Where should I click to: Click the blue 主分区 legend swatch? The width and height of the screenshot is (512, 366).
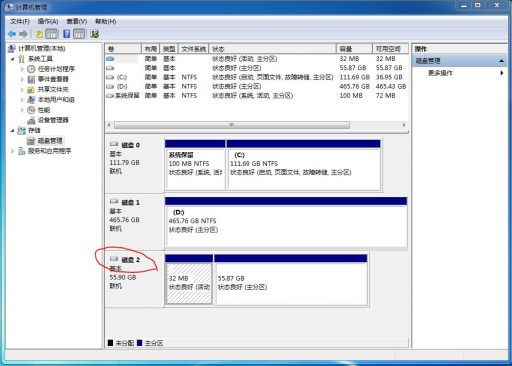point(140,343)
